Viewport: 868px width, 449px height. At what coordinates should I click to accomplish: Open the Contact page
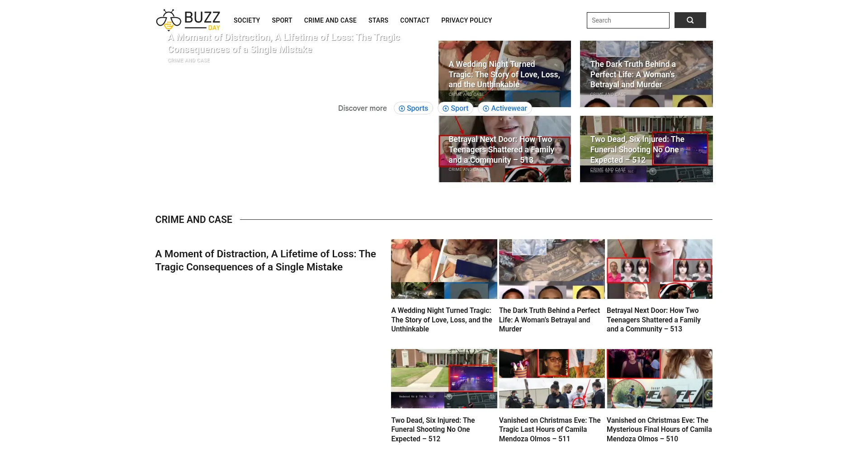414,20
